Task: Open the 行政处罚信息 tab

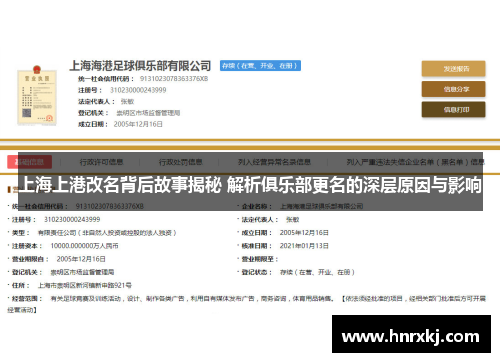Action: pyautogui.click(x=180, y=162)
